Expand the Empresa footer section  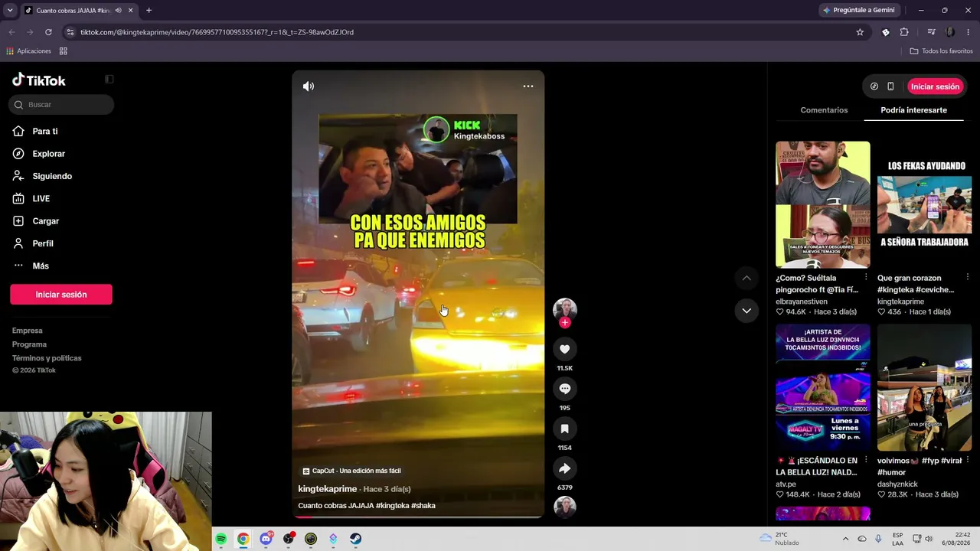(x=28, y=331)
